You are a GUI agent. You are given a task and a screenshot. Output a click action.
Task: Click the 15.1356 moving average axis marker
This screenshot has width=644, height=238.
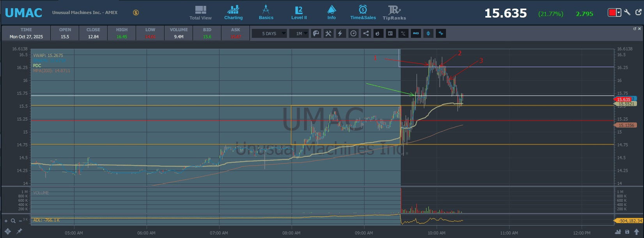[626, 125]
